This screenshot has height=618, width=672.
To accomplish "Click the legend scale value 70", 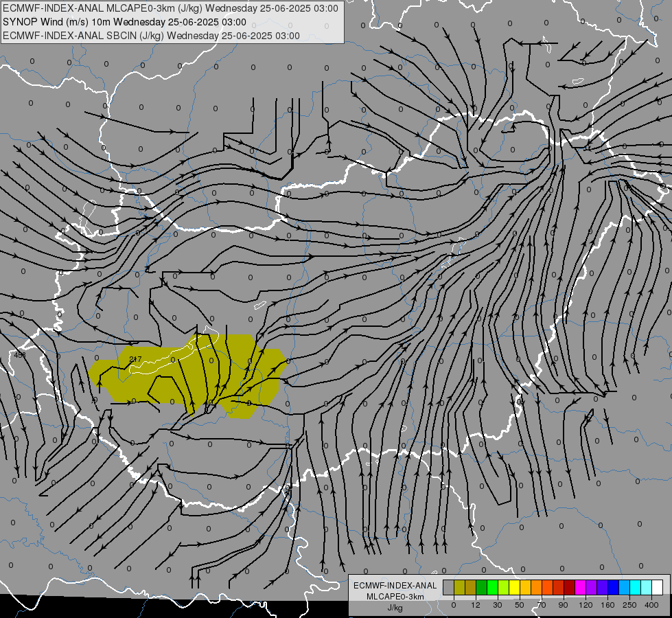I will (542, 605).
